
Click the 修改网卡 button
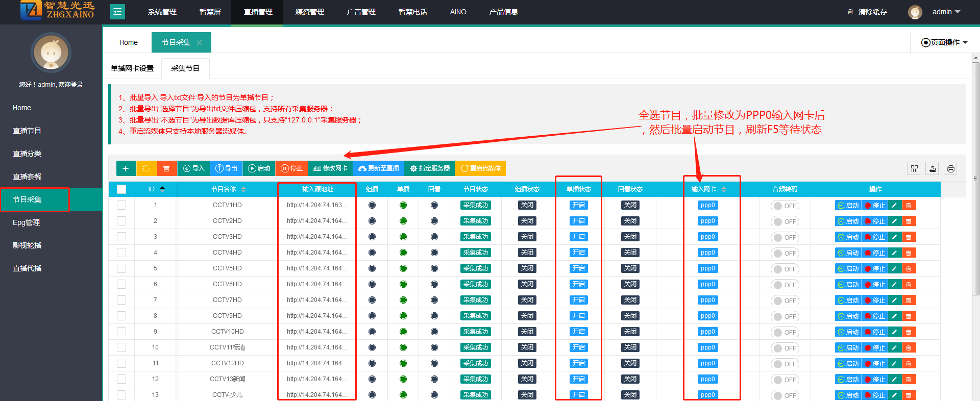click(x=330, y=168)
